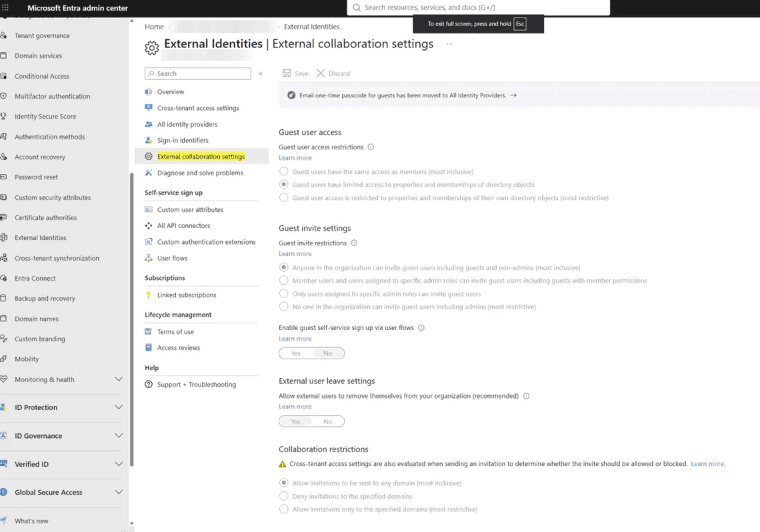Viewport: 760px width, 532px height.
Task: Select Allow invitations to any domain
Action: (284, 483)
